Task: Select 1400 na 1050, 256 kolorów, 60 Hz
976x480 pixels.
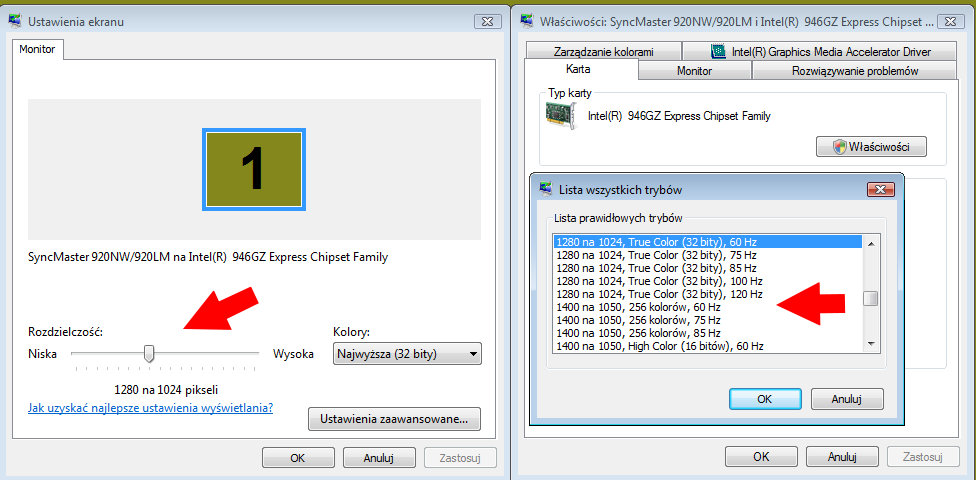Action: 708,307
